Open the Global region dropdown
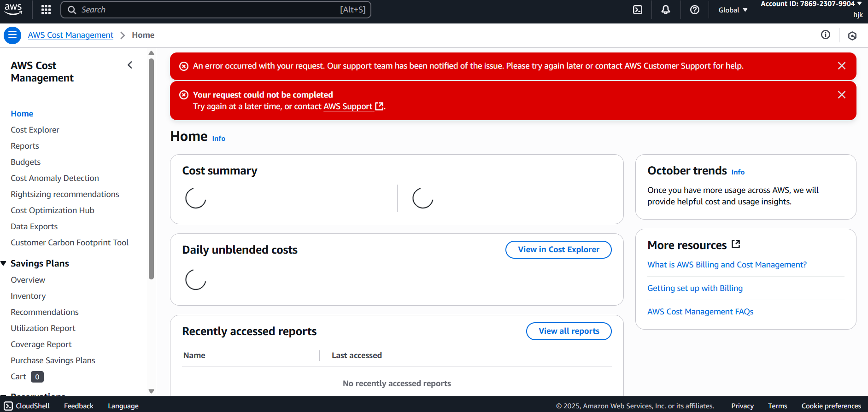Image resolution: width=868 pixels, height=412 pixels. [733, 10]
